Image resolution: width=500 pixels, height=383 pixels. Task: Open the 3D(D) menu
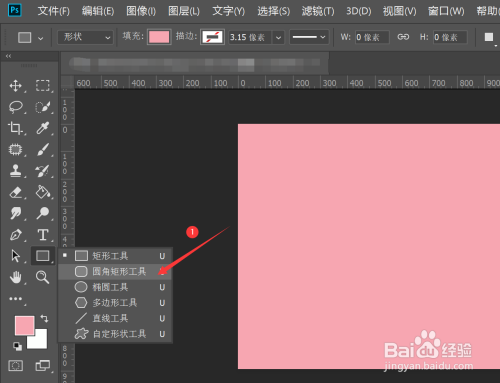click(359, 11)
